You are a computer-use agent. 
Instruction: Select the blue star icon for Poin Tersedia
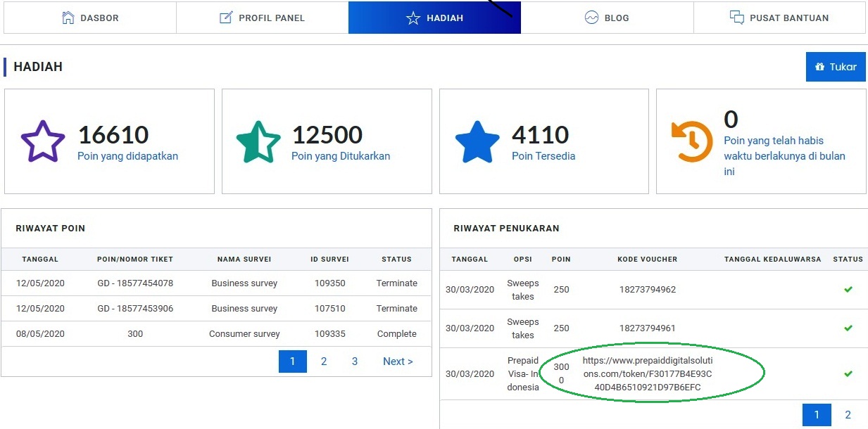click(x=477, y=141)
